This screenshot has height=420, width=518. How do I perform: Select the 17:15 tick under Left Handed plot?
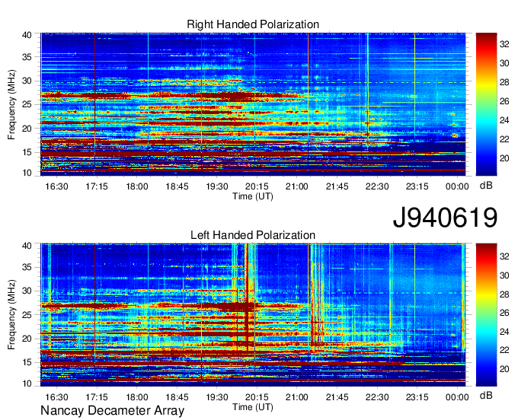(x=97, y=397)
